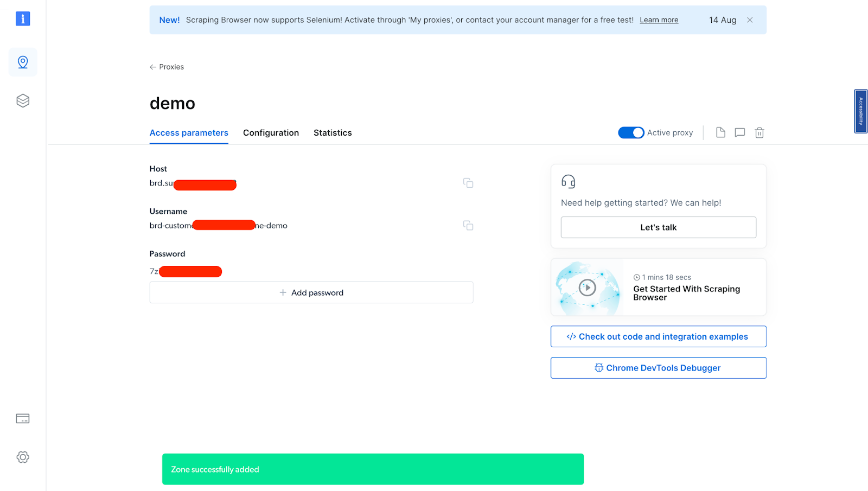Viewport: 868px width, 491px height.
Task: Open the settings gear sidebar icon
Action: point(23,457)
